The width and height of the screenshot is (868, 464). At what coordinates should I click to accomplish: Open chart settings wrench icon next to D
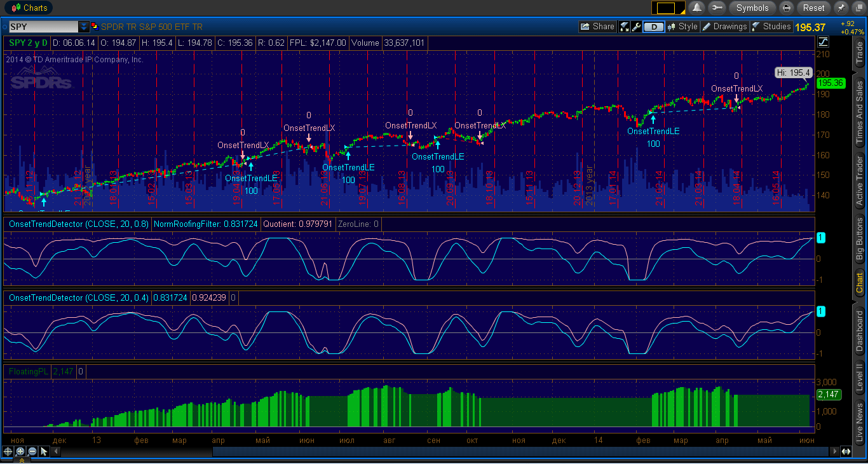coord(636,27)
